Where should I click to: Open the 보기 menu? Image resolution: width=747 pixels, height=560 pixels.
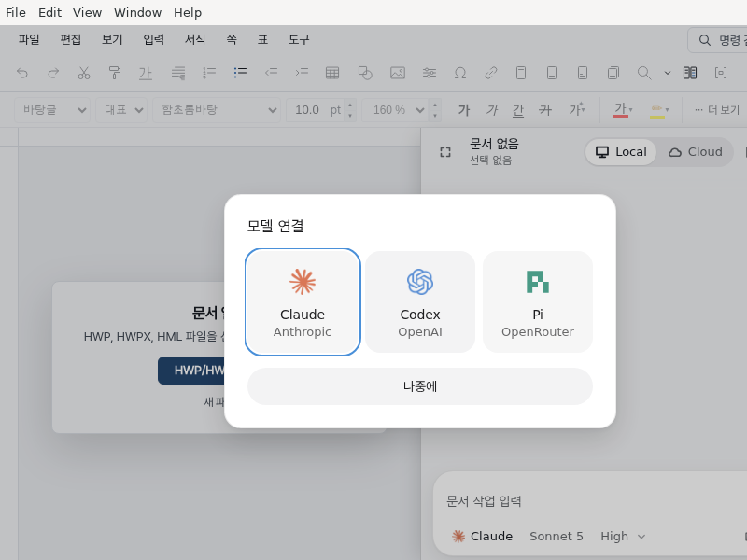point(112,39)
